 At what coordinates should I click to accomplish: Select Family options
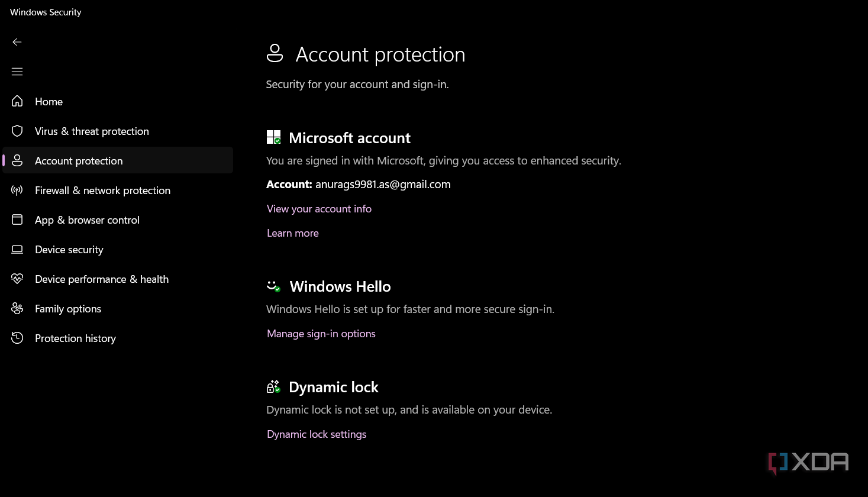tap(118, 308)
